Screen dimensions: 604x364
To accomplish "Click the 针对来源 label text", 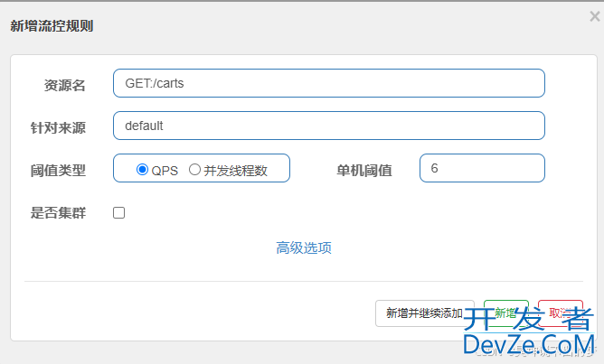I will click(58, 127).
